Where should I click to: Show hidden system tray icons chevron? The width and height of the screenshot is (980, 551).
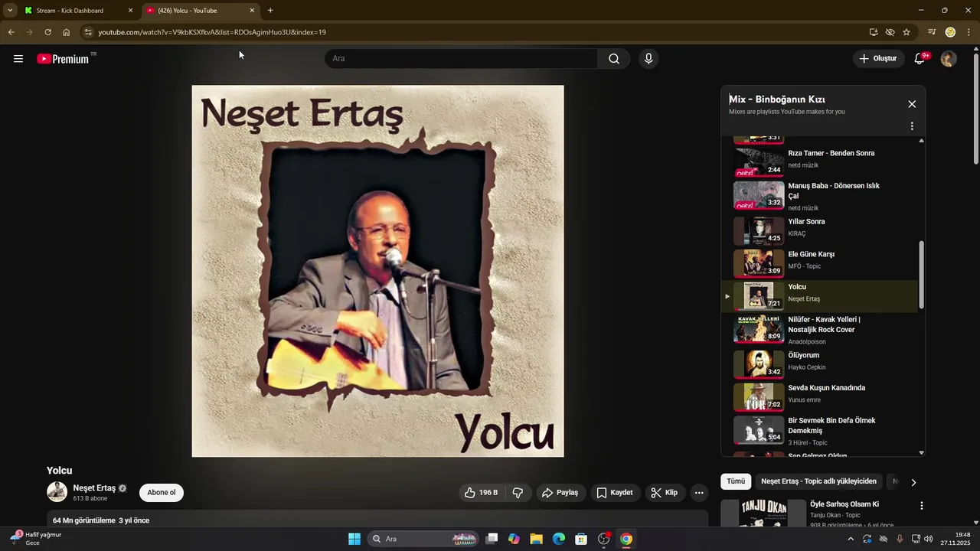[x=850, y=539]
